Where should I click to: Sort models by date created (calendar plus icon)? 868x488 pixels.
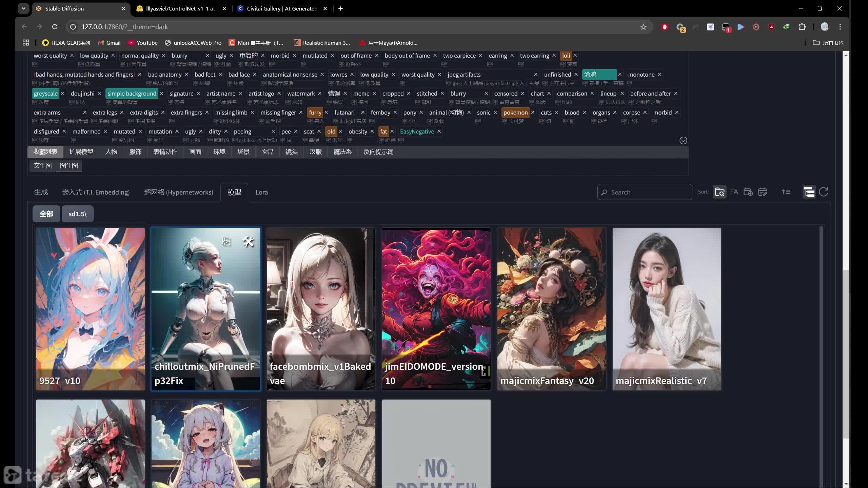click(x=748, y=192)
